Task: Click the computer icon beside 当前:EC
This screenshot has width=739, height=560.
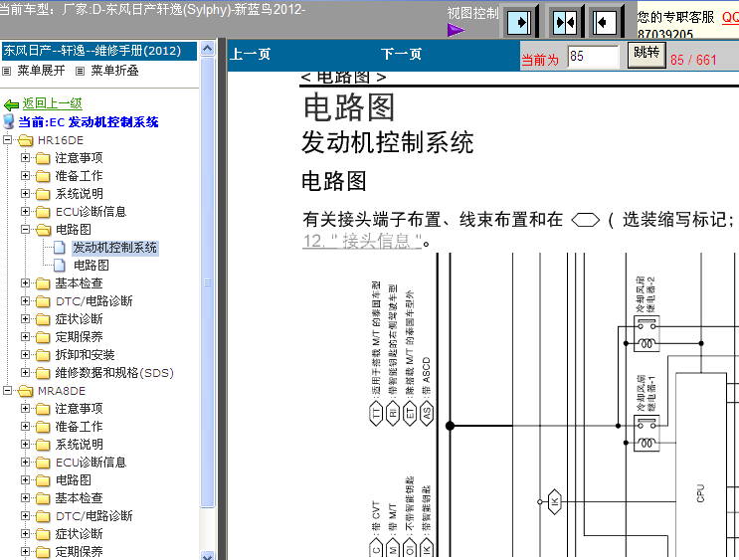Action: [x=8, y=121]
